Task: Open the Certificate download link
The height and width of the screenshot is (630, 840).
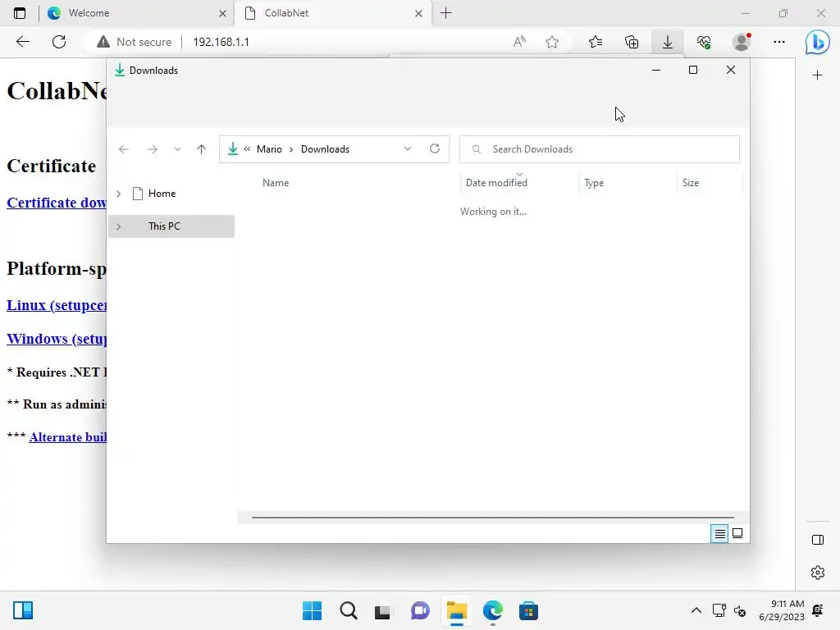Action: tap(57, 203)
